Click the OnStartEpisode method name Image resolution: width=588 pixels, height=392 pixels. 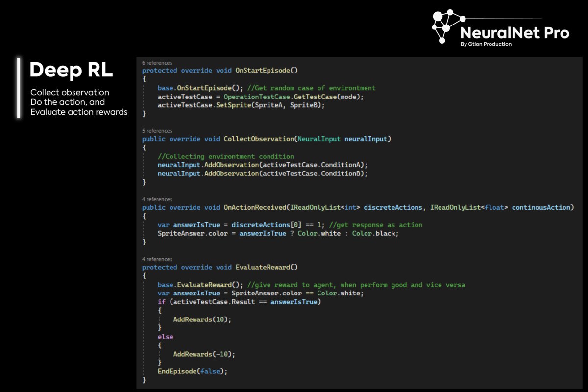pos(263,71)
